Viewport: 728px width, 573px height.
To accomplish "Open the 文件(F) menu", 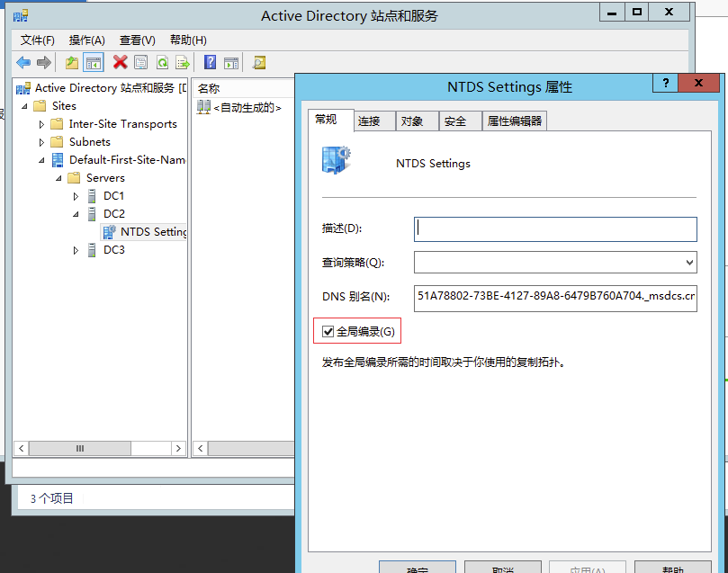I will click(x=37, y=40).
